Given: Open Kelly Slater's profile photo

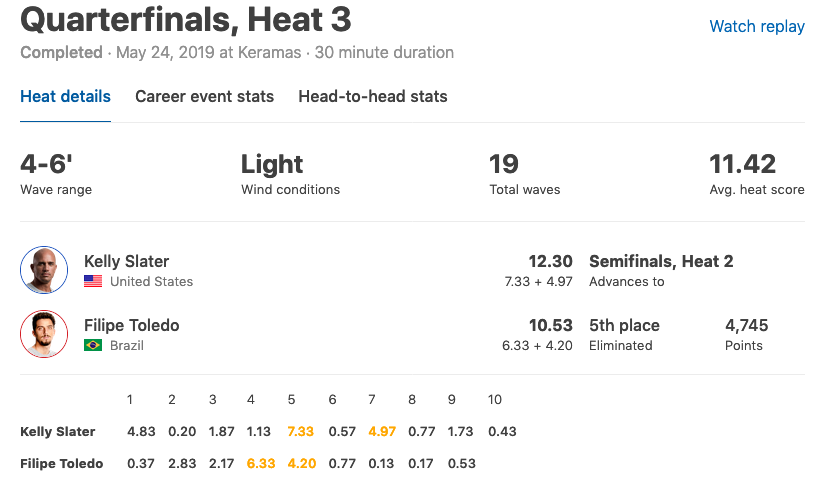Looking at the screenshot, I should 44,270.
